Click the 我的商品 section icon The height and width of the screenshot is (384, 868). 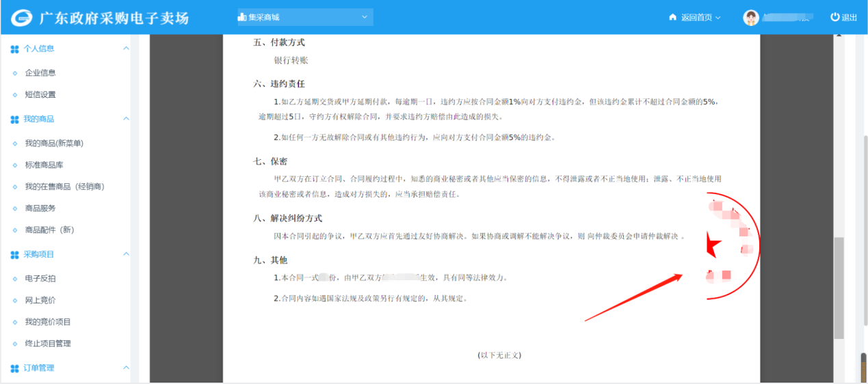click(15, 120)
